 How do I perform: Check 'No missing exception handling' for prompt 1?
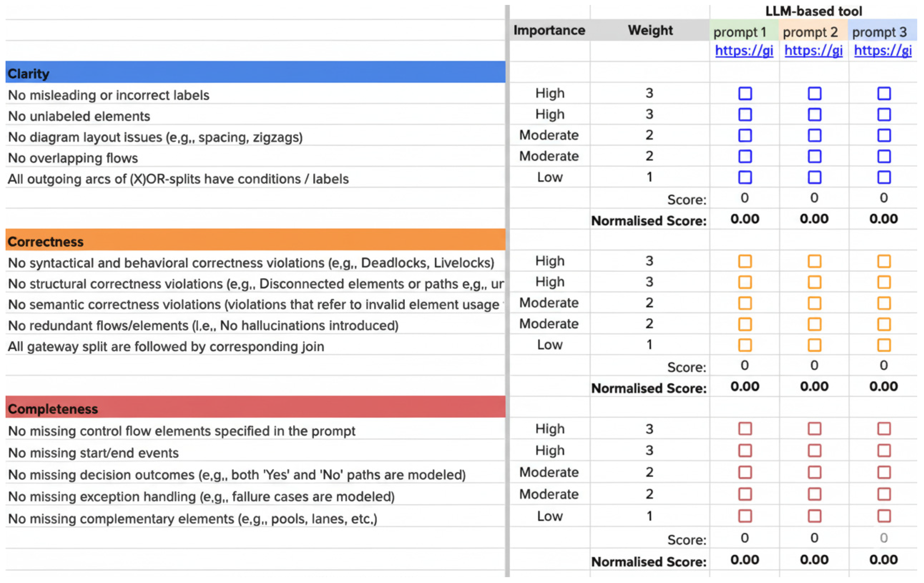[x=745, y=494]
